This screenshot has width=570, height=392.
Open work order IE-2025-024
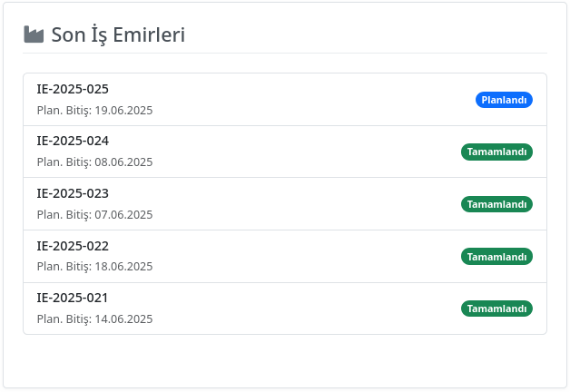73,141
